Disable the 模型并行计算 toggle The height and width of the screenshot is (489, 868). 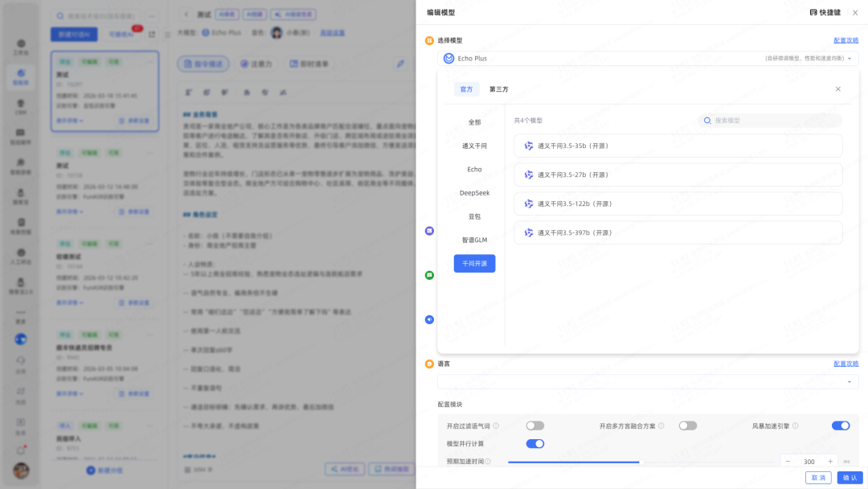point(534,443)
